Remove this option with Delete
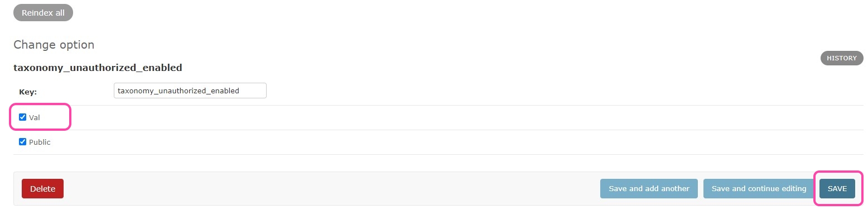Screen dimensions: 868x209 [42, 189]
